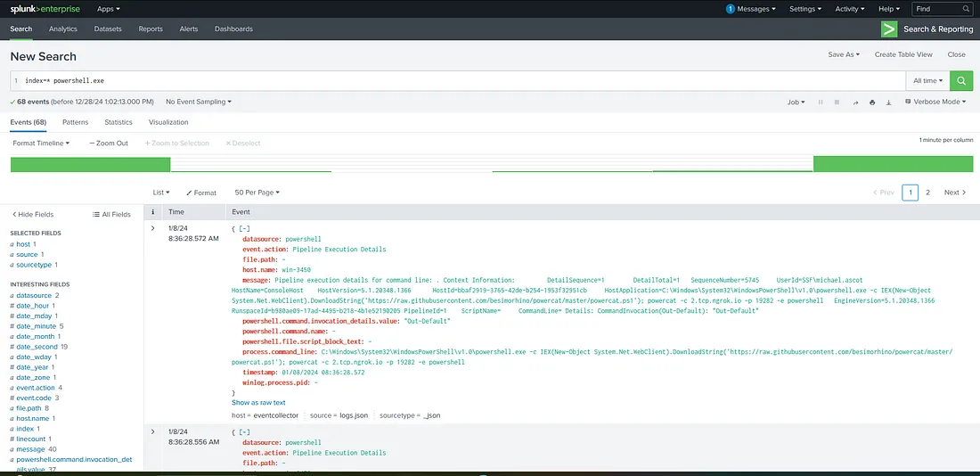Collapse first event JSON with [-]
Image resolution: width=980 pixels, height=476 pixels.
pos(244,229)
